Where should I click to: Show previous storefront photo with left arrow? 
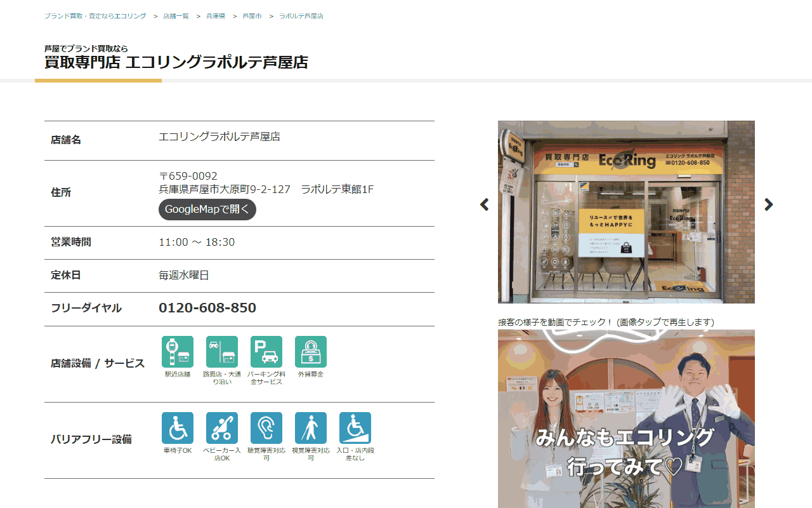[485, 204]
